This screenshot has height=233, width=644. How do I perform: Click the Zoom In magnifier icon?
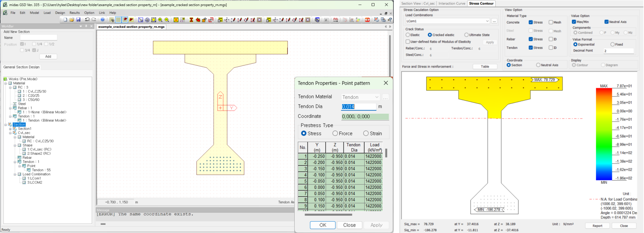(x=160, y=20)
